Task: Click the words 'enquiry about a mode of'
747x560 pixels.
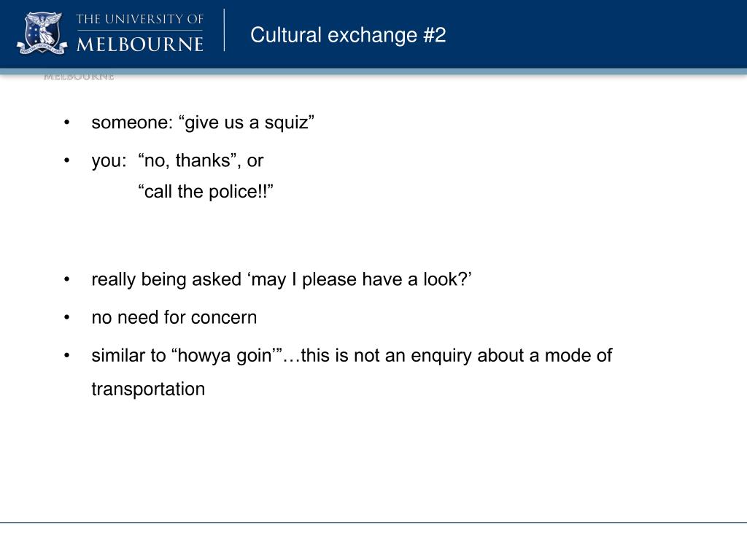Action: tap(511, 356)
